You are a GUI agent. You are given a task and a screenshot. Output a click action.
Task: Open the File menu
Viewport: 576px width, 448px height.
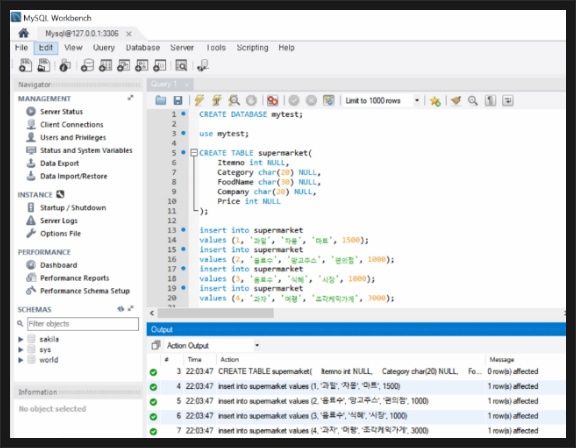[x=21, y=48]
